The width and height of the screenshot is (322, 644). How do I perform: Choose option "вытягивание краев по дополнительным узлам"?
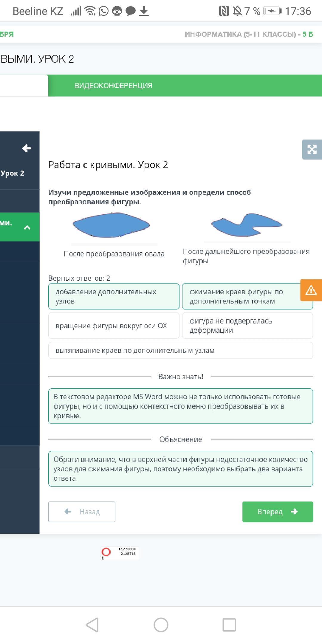[180, 350]
